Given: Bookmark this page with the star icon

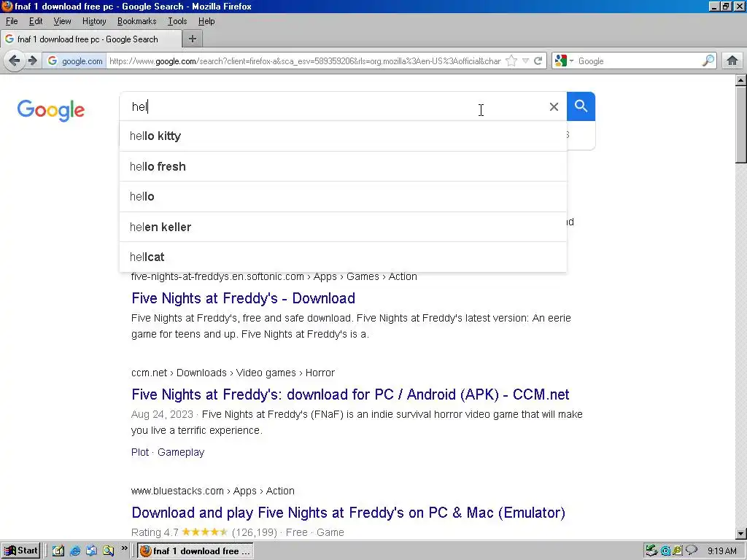Looking at the screenshot, I should pyautogui.click(x=511, y=61).
